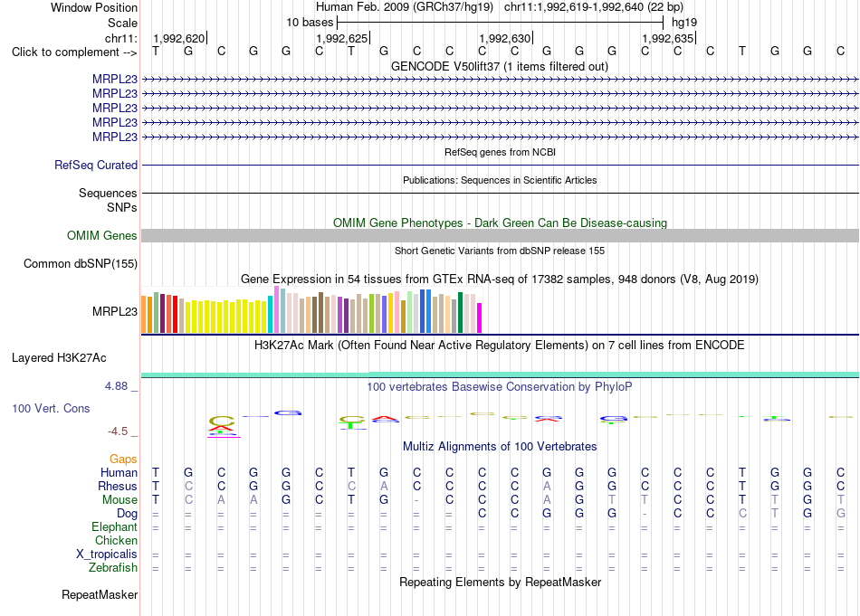Screen dimensions: 860x616
Task: Click the Sequences track label
Action: point(108,193)
